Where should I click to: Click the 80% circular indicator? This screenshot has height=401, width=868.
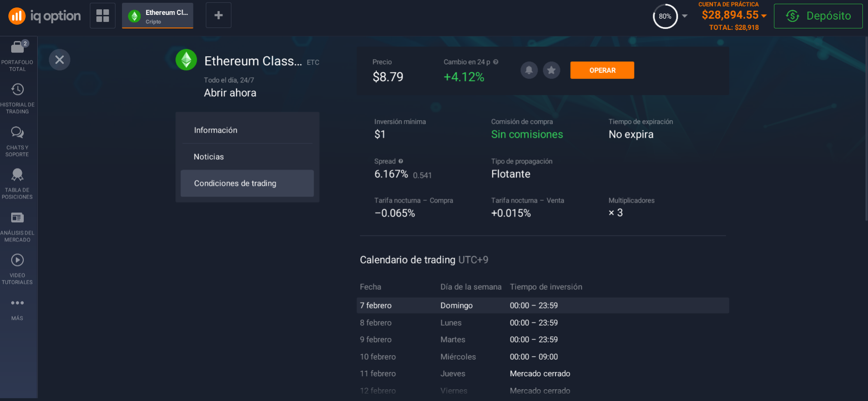pyautogui.click(x=665, y=16)
